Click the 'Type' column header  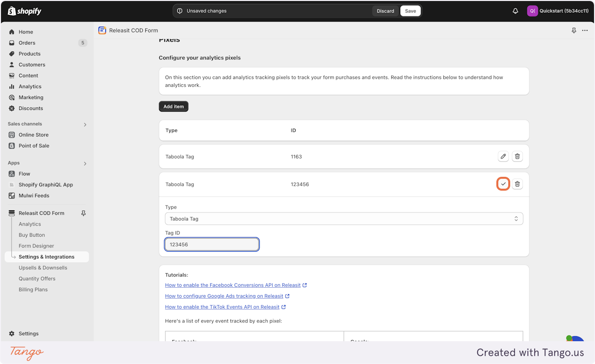point(172,131)
